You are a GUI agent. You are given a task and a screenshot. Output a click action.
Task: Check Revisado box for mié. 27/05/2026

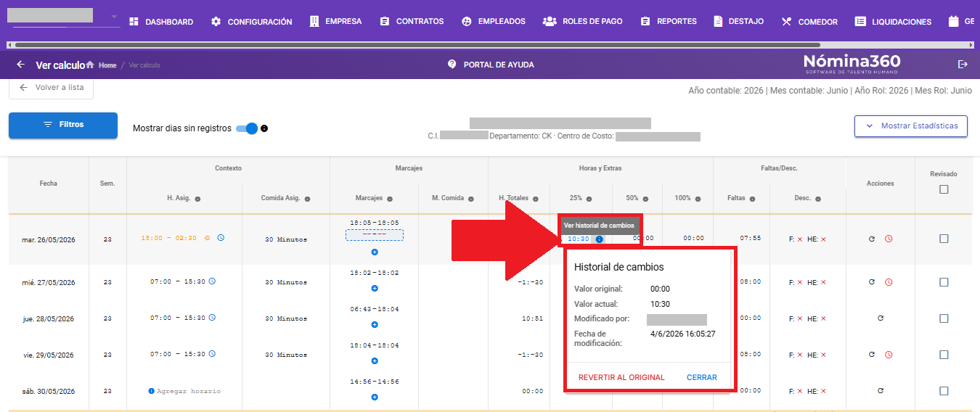(x=944, y=282)
